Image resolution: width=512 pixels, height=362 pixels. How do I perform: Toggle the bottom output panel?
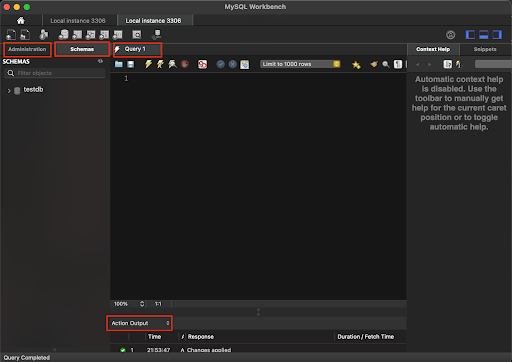coord(484,34)
